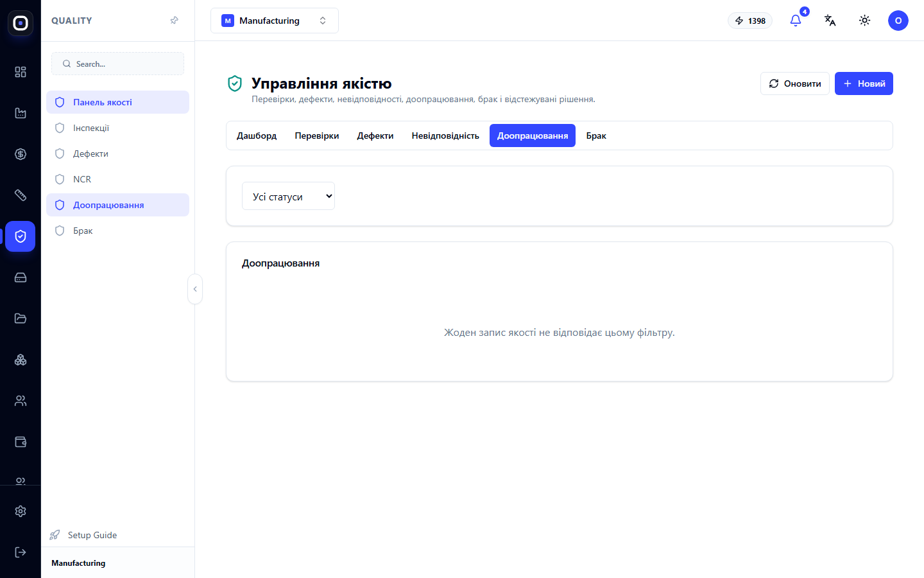Open the hard-drive inventory icon in the left rail
This screenshot has height=578, width=924.
click(21, 277)
